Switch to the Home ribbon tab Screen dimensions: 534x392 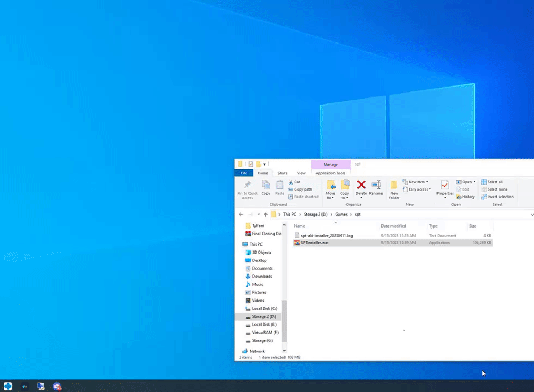click(263, 173)
